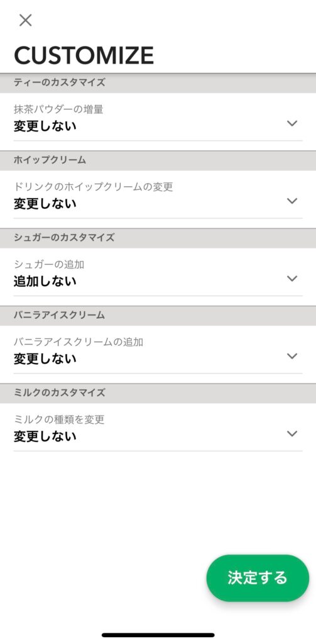This screenshot has height=644, width=316.
Task: Close the CUSTOMIZE screen with the X icon
Action: 26,19
